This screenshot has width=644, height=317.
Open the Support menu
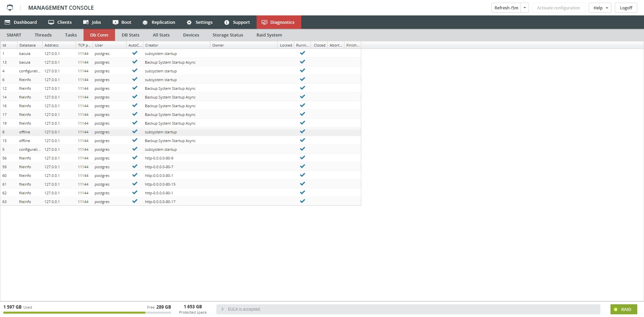[237, 22]
